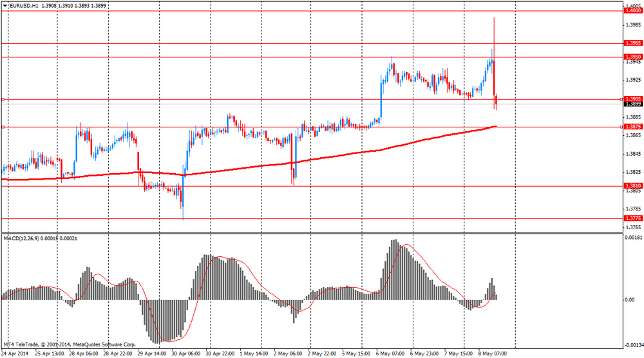Select the 1.4000 red price level tag
644x358 pixels.
coord(632,11)
